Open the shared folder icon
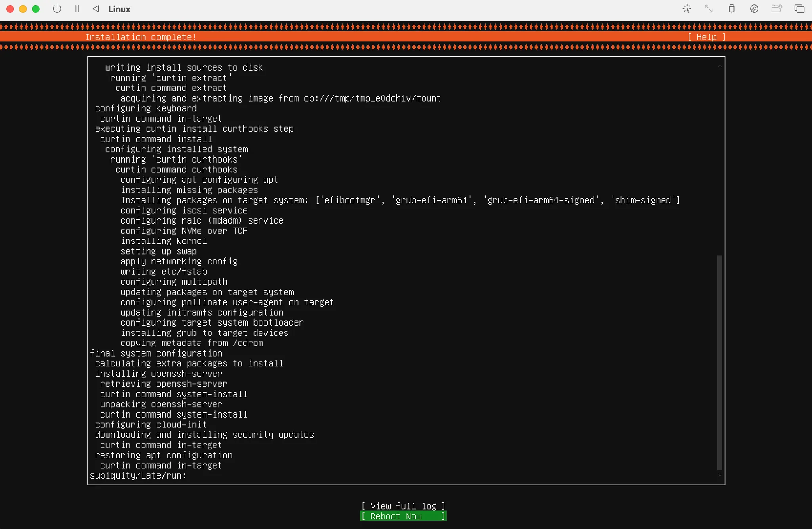Viewport: 812px width, 529px height. [x=776, y=9]
